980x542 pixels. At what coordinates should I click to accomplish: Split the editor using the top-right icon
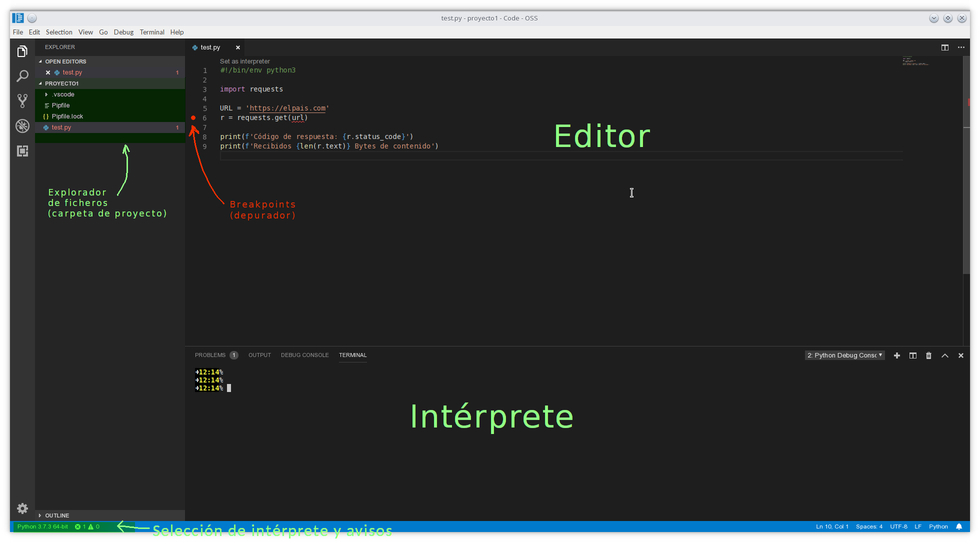click(945, 47)
